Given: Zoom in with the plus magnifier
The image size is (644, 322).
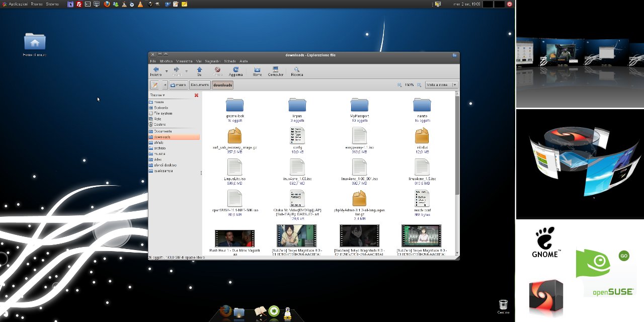Looking at the screenshot, I should pos(419,85).
